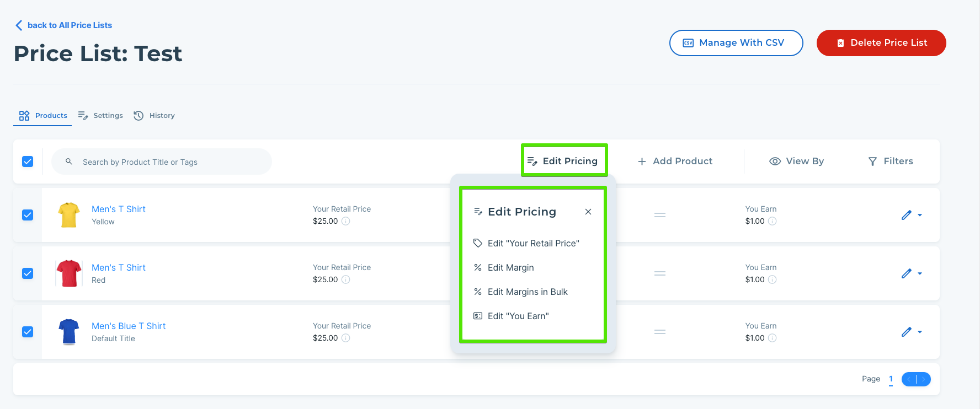This screenshot has width=980, height=409.
Task: Deselect the Men's Blue T Shirt checkbox
Action: (x=28, y=332)
